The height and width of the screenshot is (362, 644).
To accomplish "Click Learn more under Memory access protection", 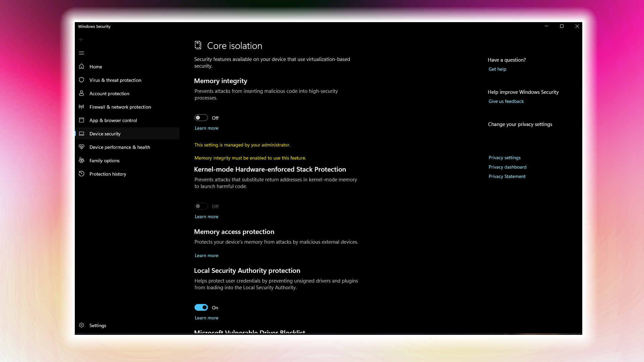I will [207, 255].
